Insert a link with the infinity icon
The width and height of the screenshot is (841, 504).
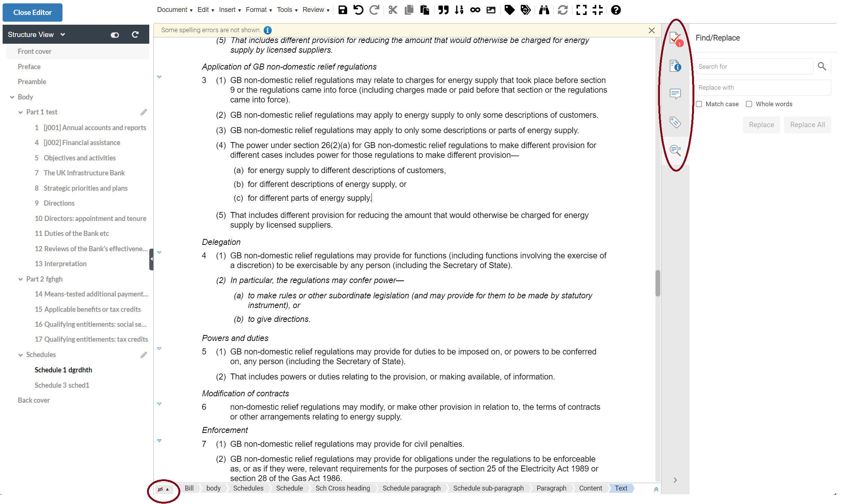475,10
